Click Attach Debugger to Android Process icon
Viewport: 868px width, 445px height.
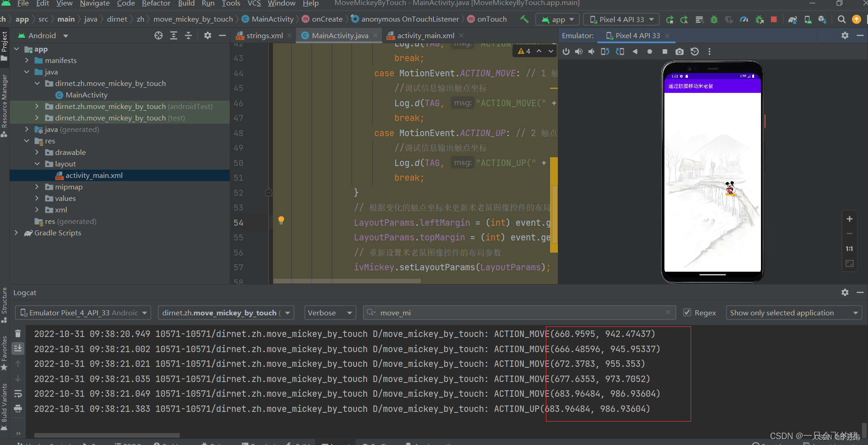point(759,19)
